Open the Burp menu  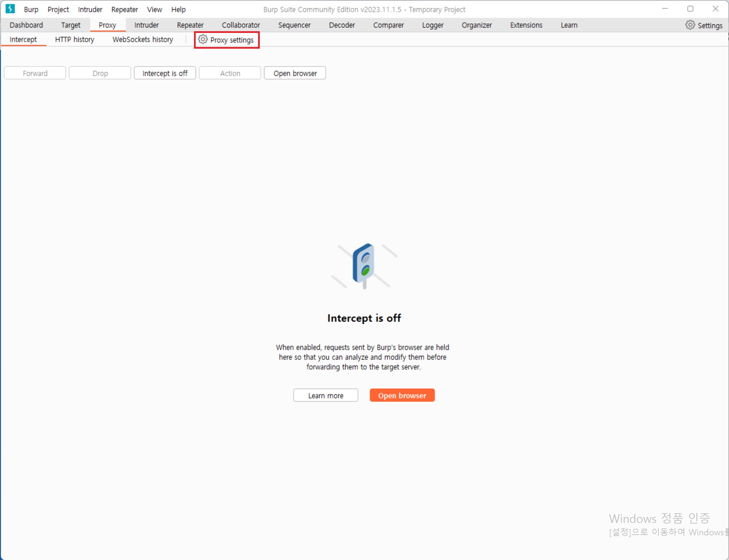pos(31,9)
